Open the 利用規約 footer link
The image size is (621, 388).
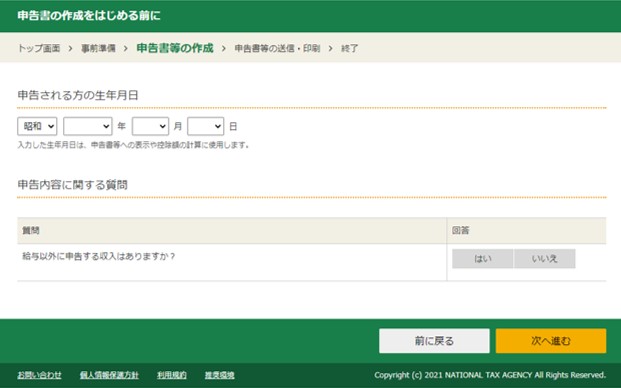(x=172, y=375)
